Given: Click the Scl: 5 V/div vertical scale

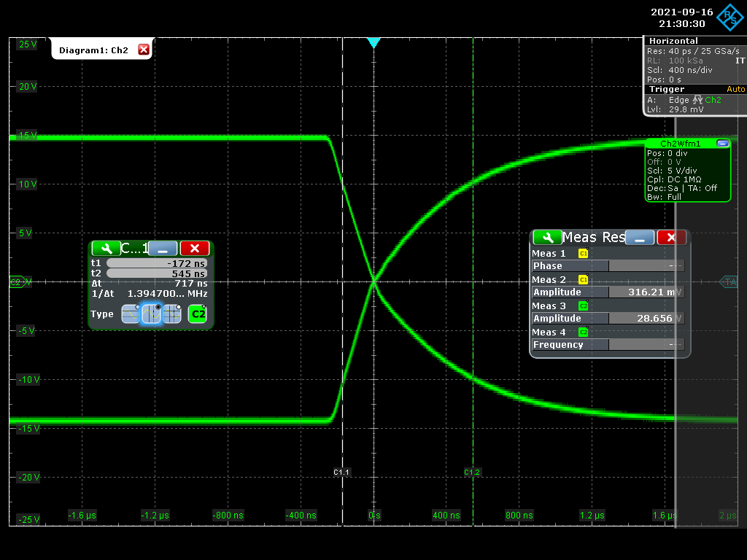Looking at the screenshot, I should [x=672, y=171].
